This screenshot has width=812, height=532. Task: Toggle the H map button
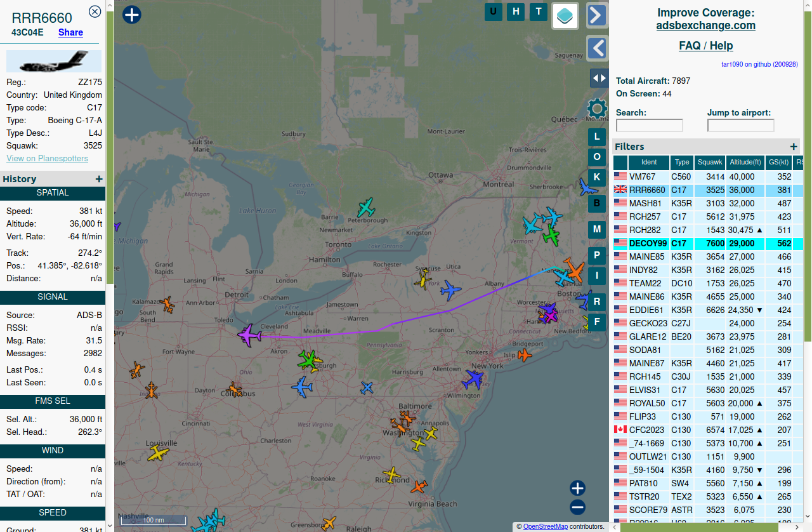pyautogui.click(x=516, y=11)
